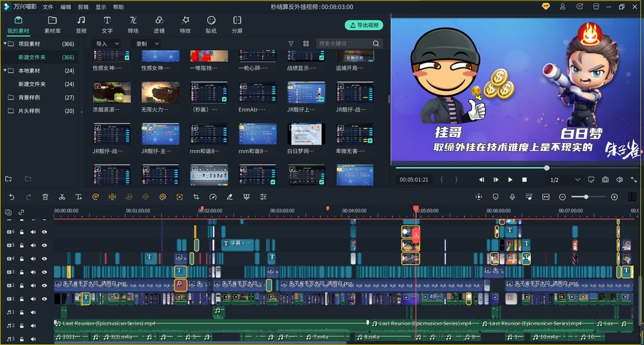
Task: Open the 1/2 preview quality dropdown
Action: coord(565,180)
